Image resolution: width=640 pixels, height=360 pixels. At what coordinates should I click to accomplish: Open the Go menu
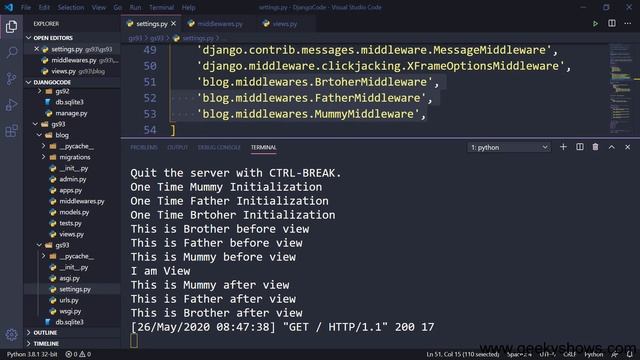[x=118, y=7]
